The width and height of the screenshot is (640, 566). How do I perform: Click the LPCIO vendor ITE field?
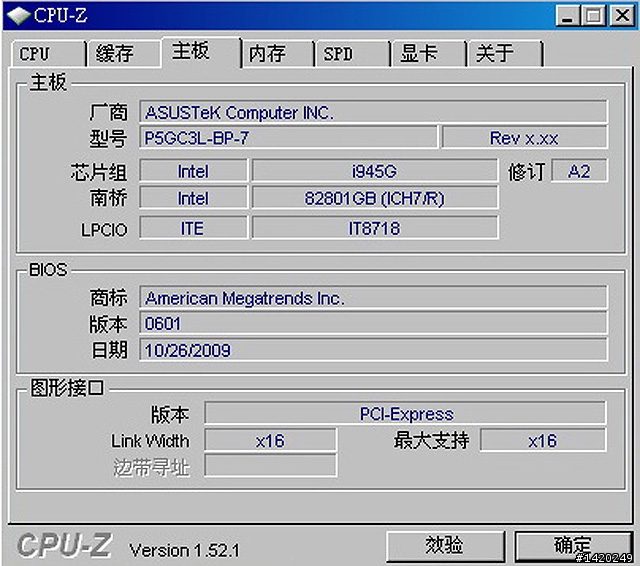(193, 228)
